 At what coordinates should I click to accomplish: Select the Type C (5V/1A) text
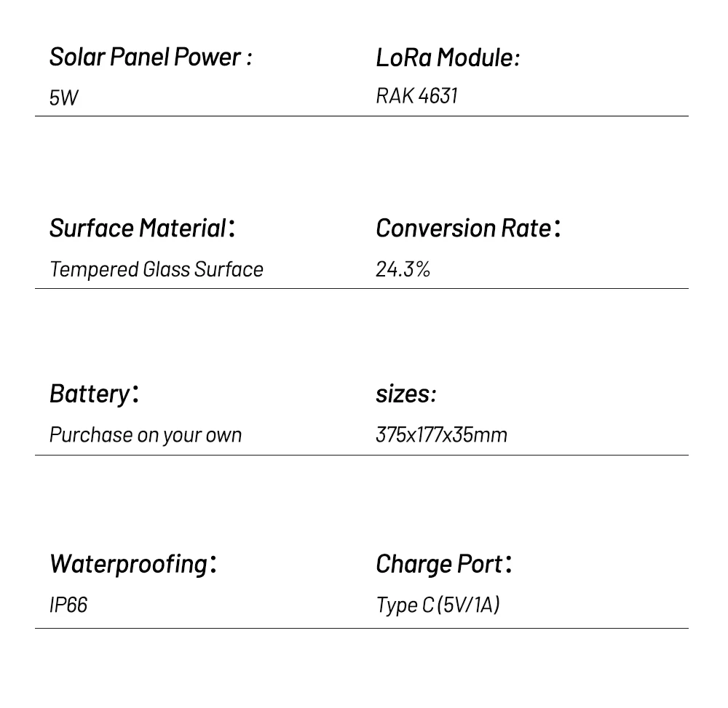coord(438,605)
